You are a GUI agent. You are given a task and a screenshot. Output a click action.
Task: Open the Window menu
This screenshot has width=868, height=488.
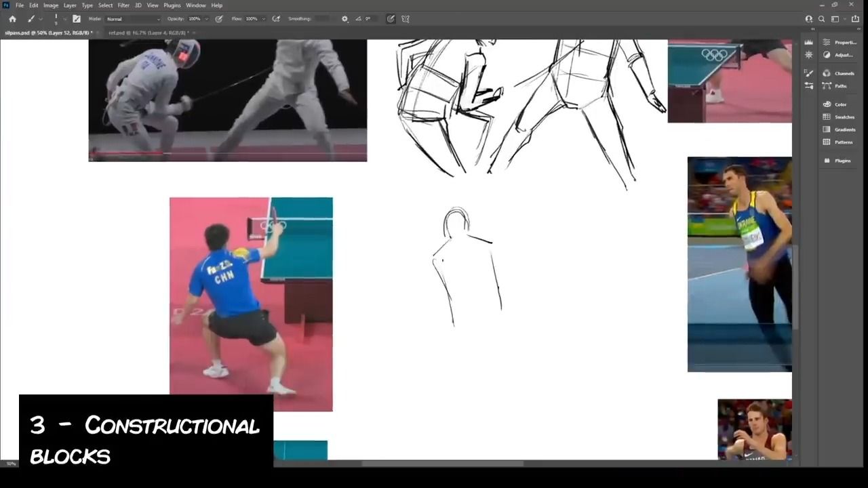tap(196, 5)
